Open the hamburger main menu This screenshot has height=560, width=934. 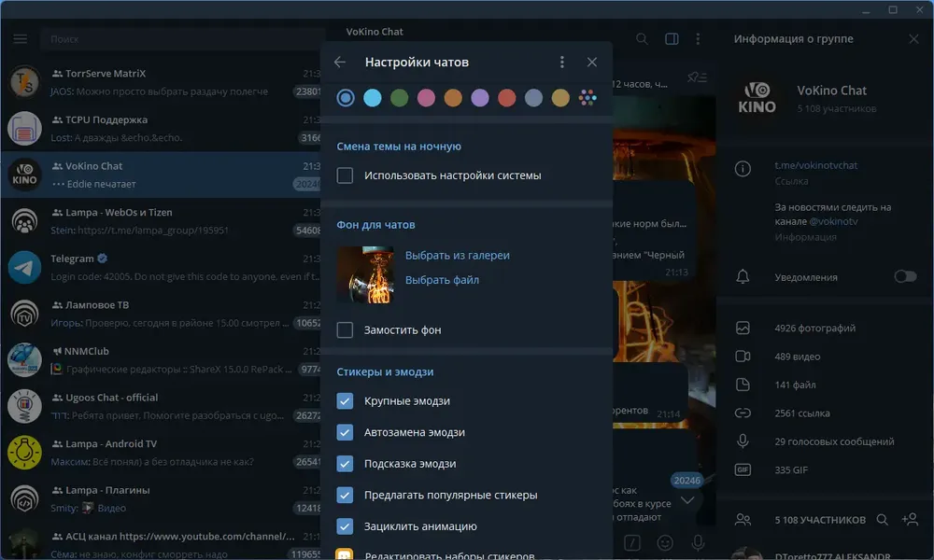pos(21,38)
